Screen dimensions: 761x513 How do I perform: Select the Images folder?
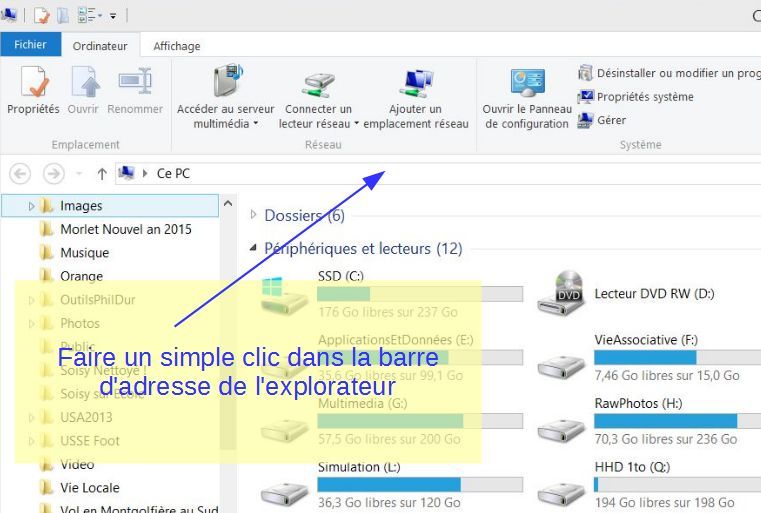(110, 206)
